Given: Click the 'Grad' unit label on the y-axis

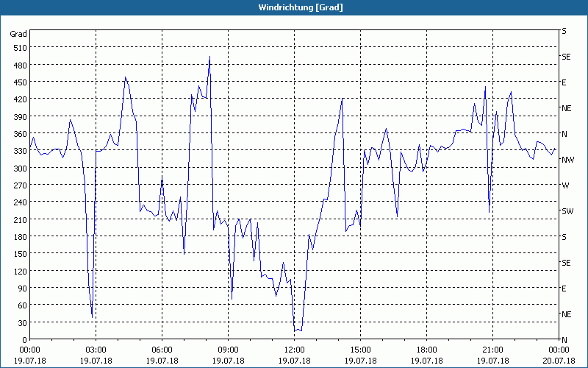Looking at the screenshot, I should pos(18,34).
